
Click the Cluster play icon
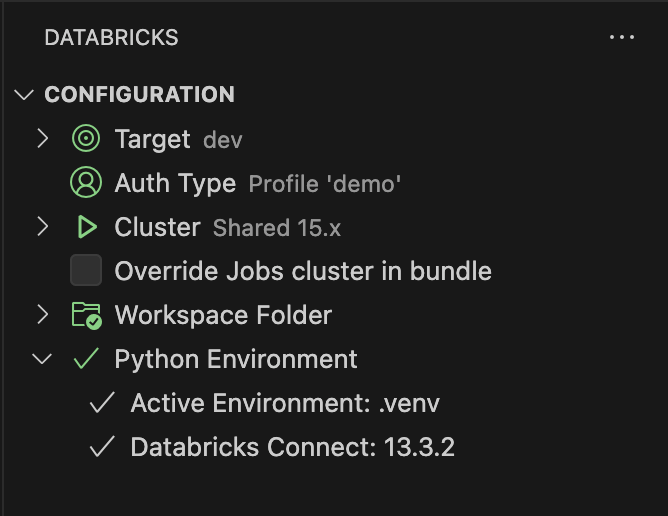[x=87, y=227]
